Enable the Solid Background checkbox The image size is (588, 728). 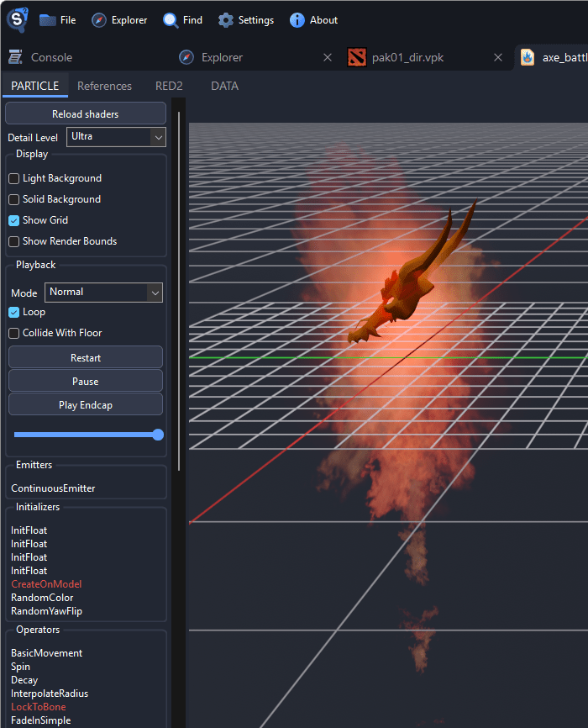14,199
